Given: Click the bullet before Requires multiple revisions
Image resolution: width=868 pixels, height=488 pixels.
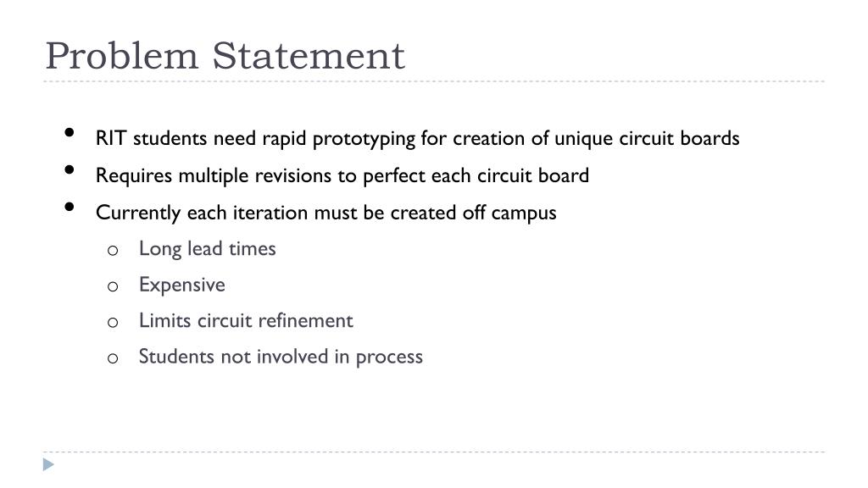Looking at the screenshot, I should coord(70,169).
